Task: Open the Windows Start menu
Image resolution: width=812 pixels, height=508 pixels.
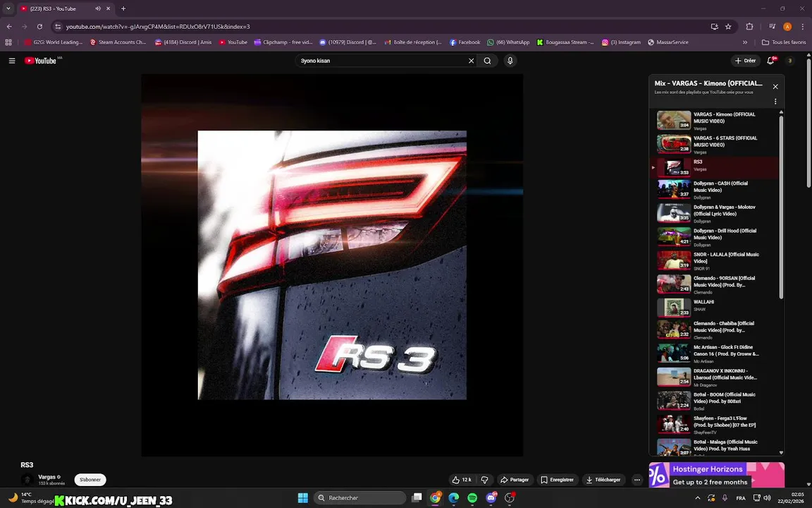Action: click(303, 498)
